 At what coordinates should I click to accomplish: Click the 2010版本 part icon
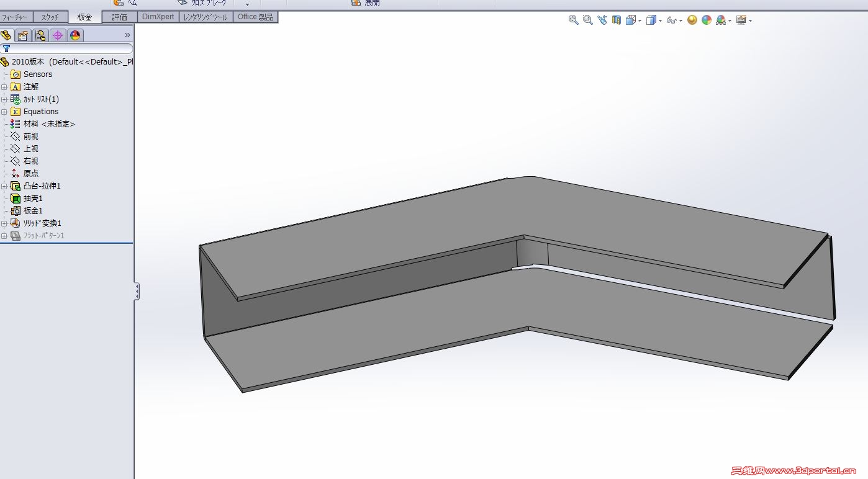click(5, 62)
